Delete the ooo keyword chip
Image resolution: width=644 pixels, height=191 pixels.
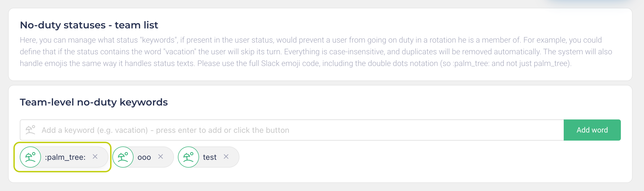click(161, 157)
